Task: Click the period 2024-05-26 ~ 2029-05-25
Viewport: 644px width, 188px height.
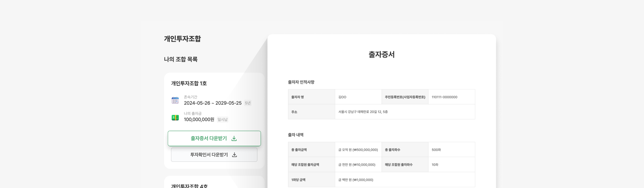Action: pyautogui.click(x=213, y=103)
